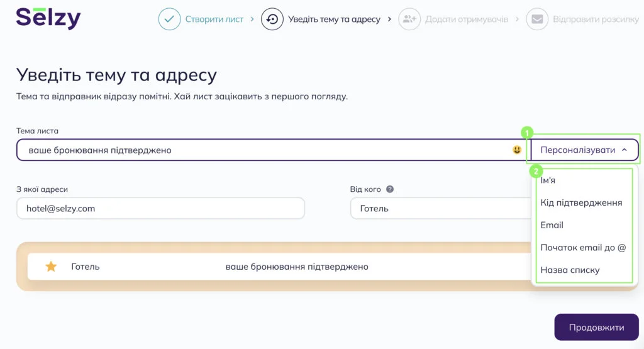Open the Уведіть тему та адресу step label

point(334,19)
